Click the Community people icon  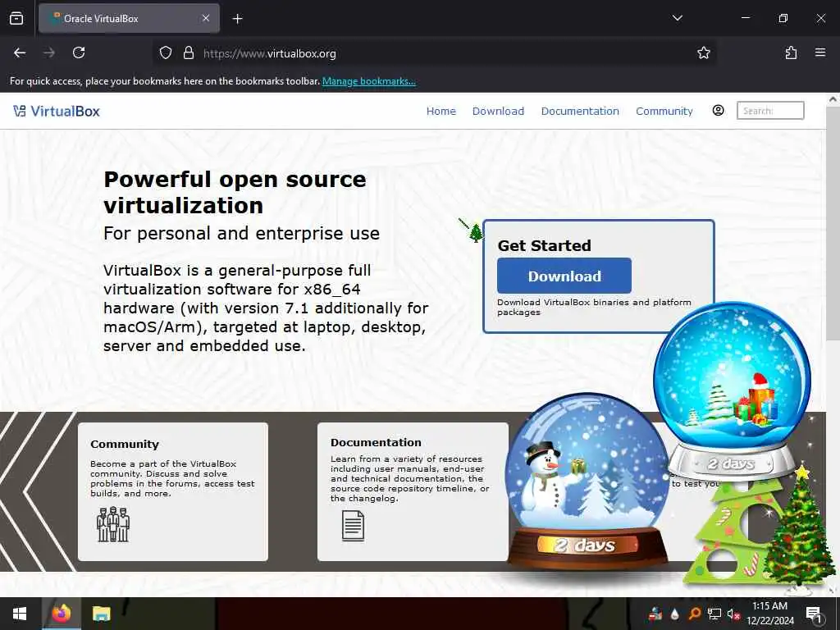pos(113,524)
